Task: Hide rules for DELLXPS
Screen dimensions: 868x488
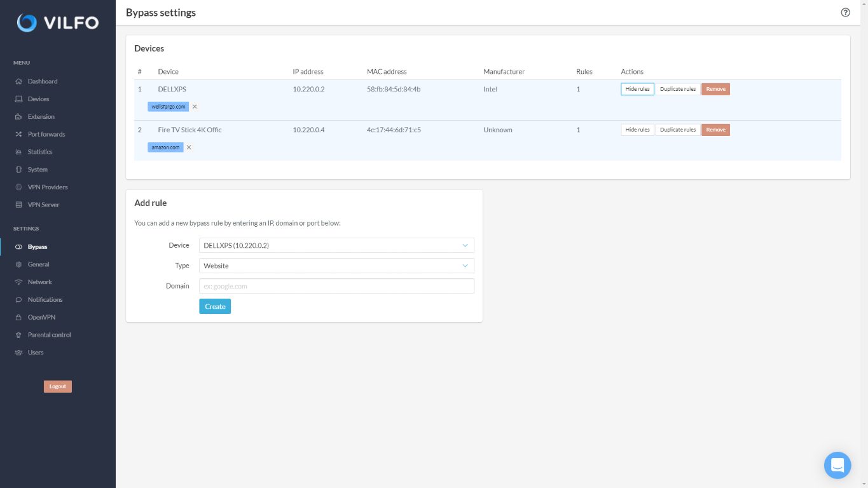Action: [637, 89]
